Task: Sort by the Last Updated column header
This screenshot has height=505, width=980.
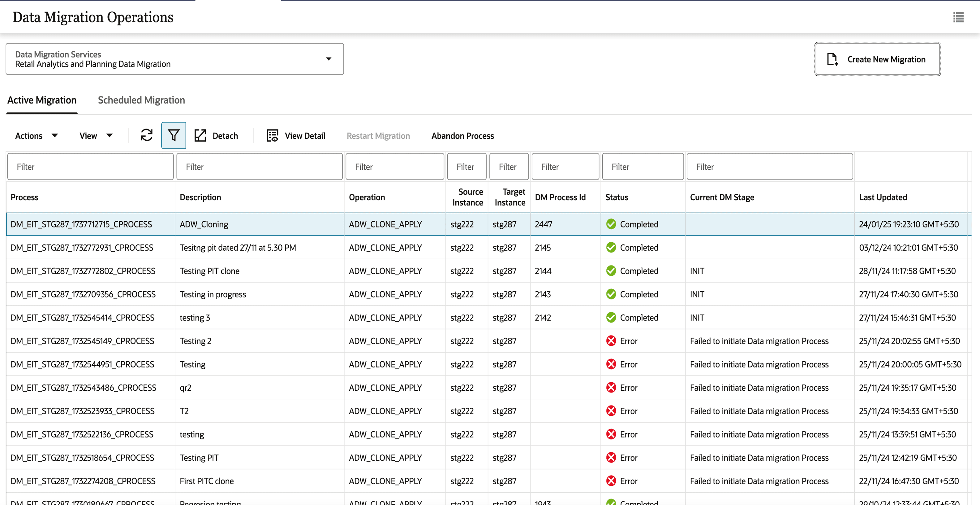Action: click(883, 197)
